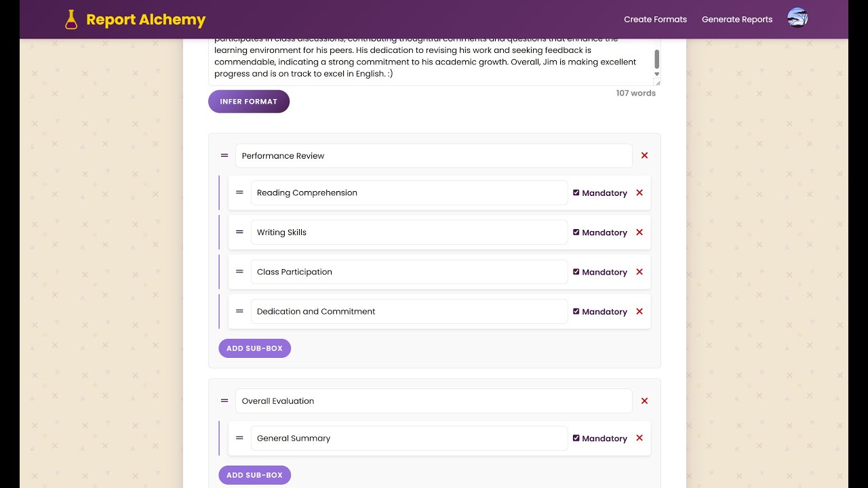Grab the Reading Comprehension drag handle
Viewport: 868px width, 488px height.
(239, 192)
